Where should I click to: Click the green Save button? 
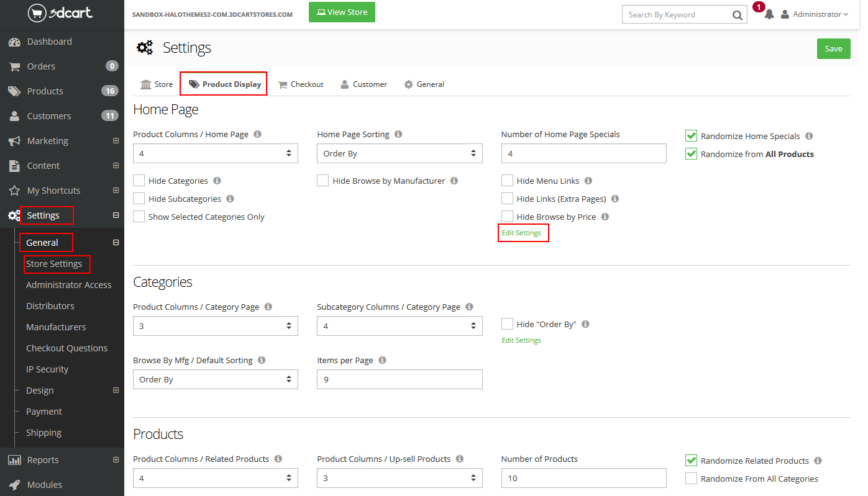[x=833, y=49]
